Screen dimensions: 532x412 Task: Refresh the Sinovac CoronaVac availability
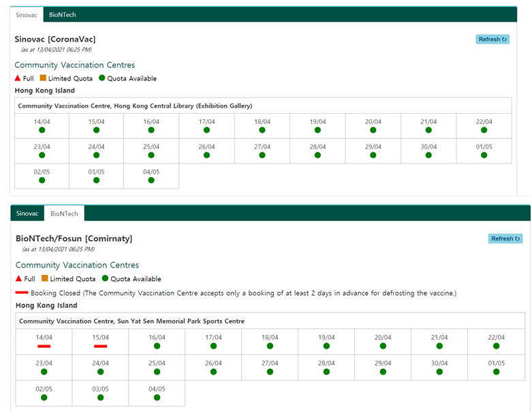[x=492, y=39]
